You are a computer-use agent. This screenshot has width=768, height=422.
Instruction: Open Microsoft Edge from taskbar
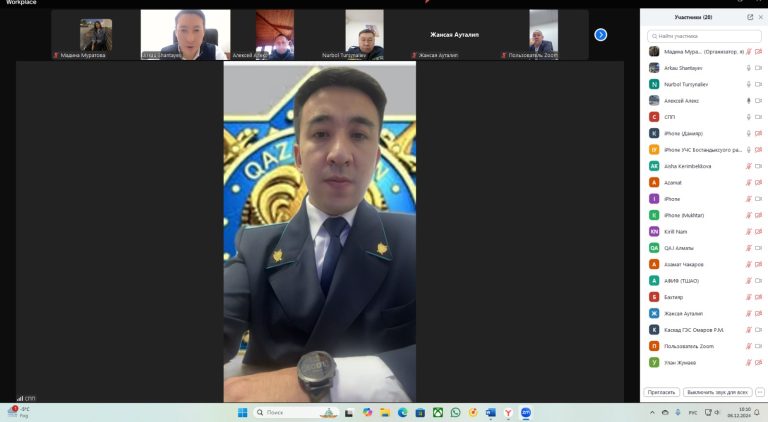click(403, 413)
